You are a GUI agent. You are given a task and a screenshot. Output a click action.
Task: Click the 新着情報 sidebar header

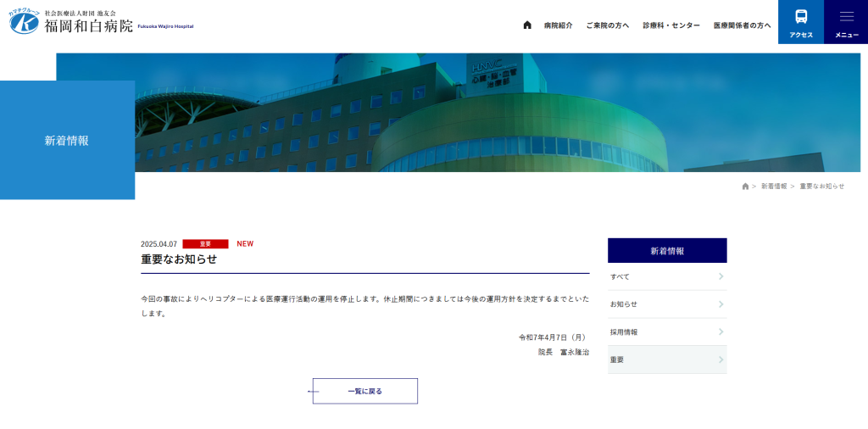click(667, 251)
